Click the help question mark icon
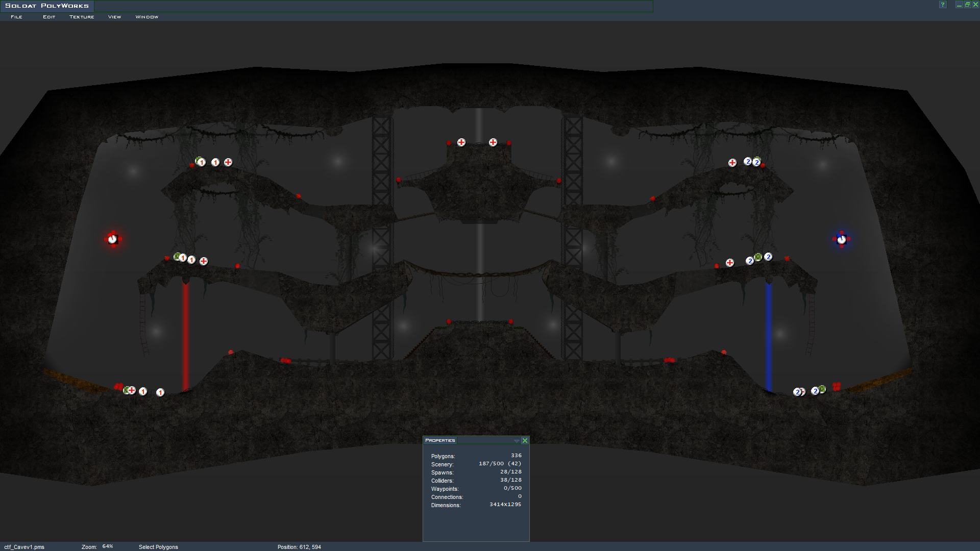 pos(943,5)
